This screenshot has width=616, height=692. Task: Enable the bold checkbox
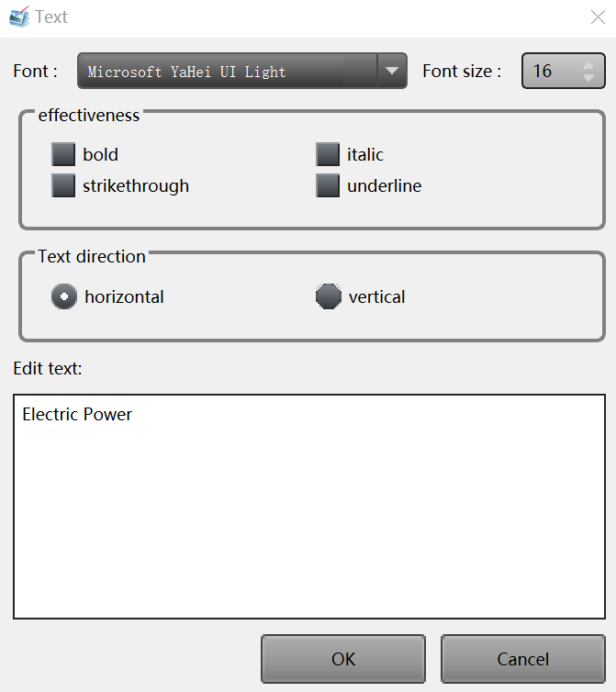63,154
